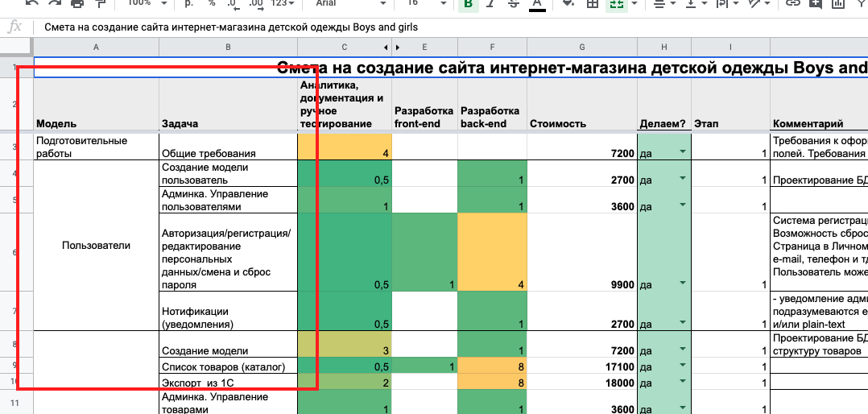Apply ruble currency format 'р.' button
The image size is (868, 414).
point(189,3)
